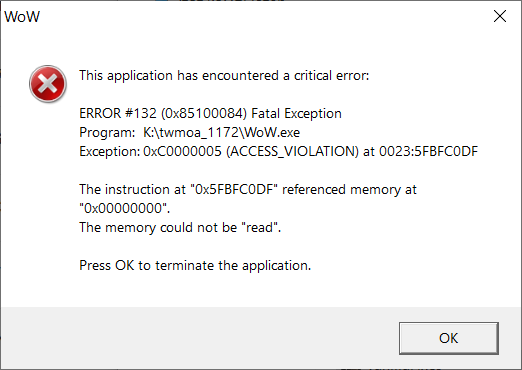The height and width of the screenshot is (370, 522).
Task: Close the WoW error dialog
Action: click(x=500, y=16)
